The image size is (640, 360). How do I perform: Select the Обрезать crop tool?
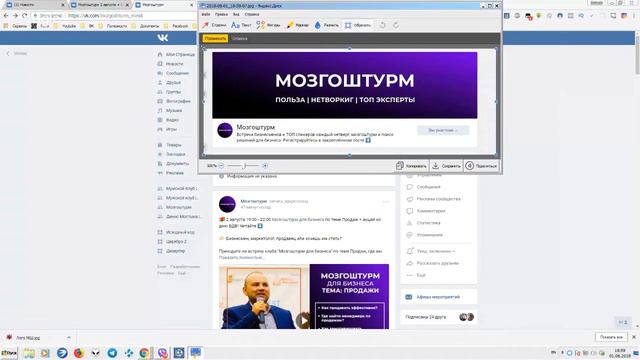[x=358, y=25]
